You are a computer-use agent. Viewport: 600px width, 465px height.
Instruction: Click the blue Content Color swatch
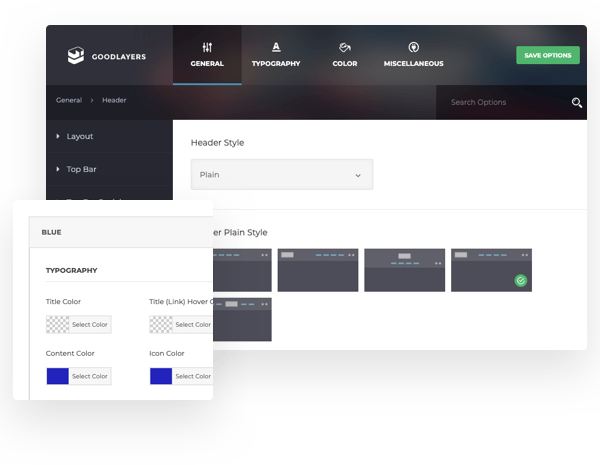(x=57, y=376)
